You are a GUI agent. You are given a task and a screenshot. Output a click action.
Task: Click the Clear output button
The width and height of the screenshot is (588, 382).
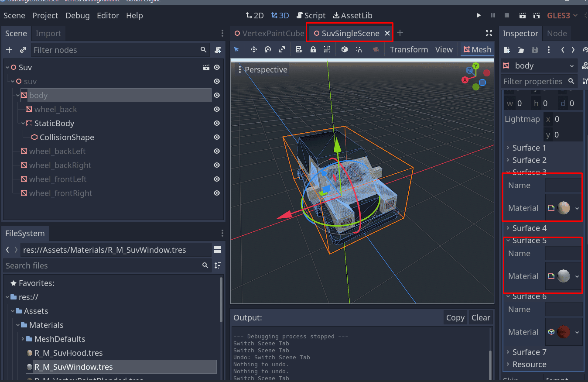481,318
